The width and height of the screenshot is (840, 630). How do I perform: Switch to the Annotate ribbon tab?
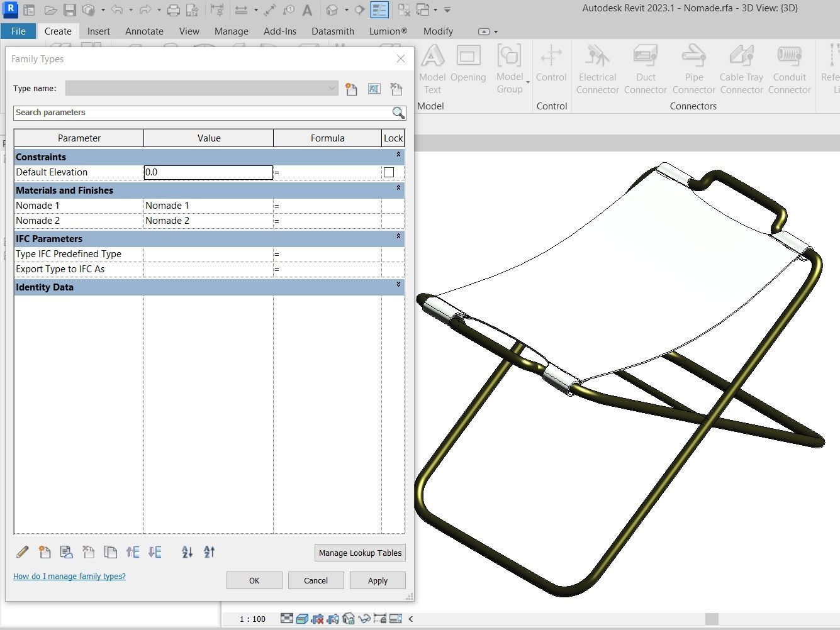tap(144, 31)
